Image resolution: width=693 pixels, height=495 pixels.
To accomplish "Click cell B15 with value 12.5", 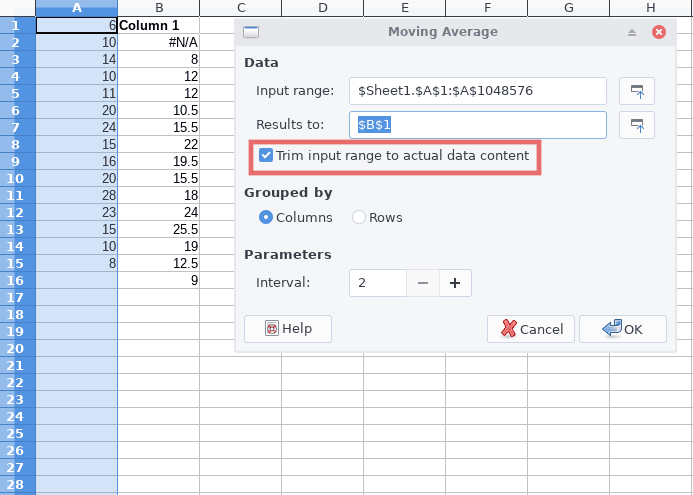I will point(159,263).
